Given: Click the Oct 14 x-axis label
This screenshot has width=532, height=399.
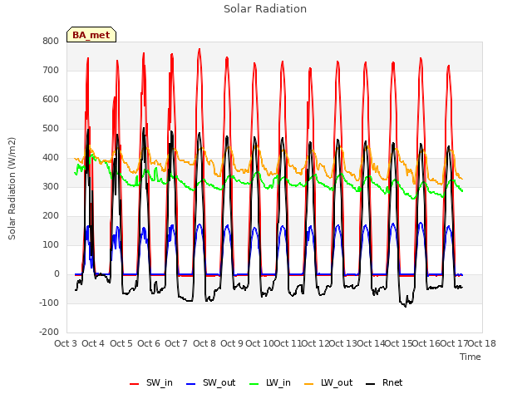Looking at the screenshot, I should pyautogui.click(x=372, y=343).
